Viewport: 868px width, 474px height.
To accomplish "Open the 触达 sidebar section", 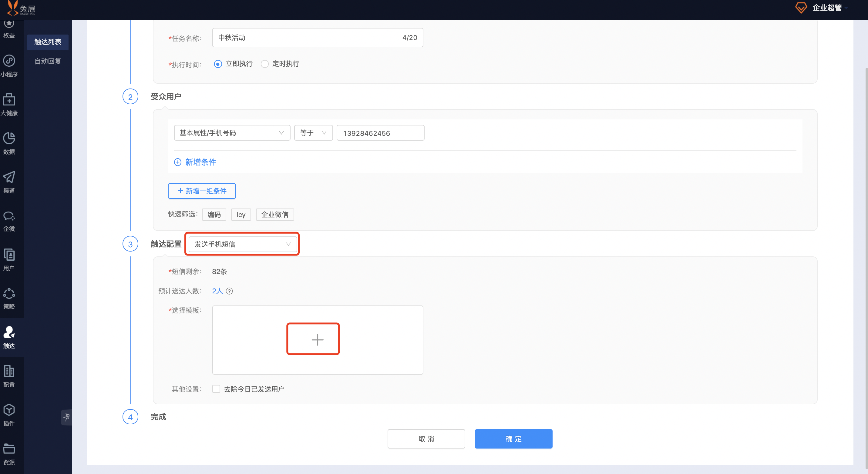I will [9, 337].
